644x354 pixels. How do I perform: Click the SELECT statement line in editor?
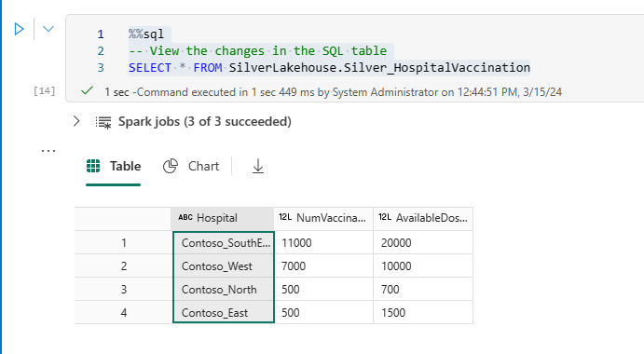[329, 68]
